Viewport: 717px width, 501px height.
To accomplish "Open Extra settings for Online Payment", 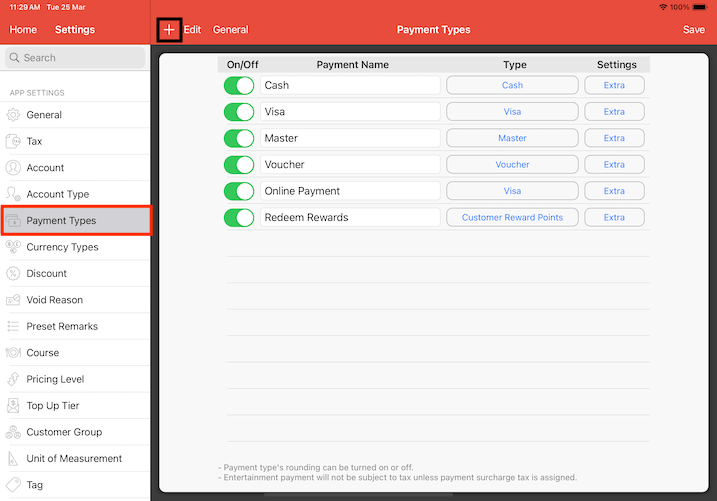I will (x=614, y=191).
